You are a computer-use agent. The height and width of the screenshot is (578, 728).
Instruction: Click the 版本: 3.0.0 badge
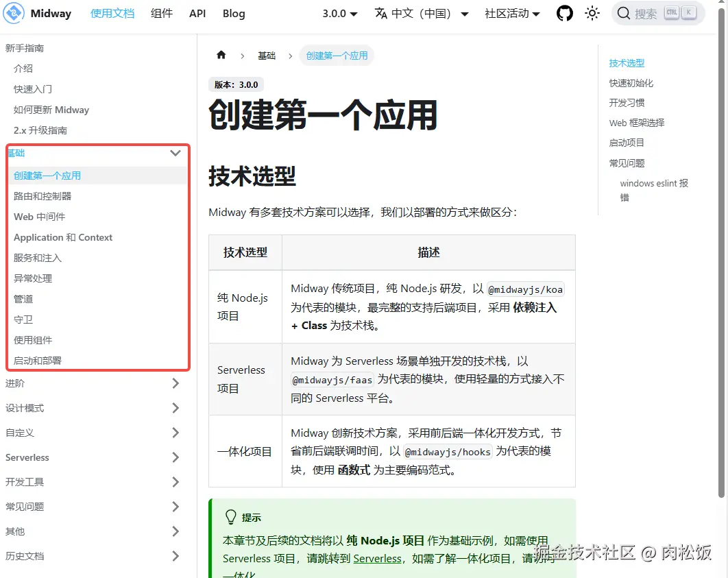pos(236,84)
